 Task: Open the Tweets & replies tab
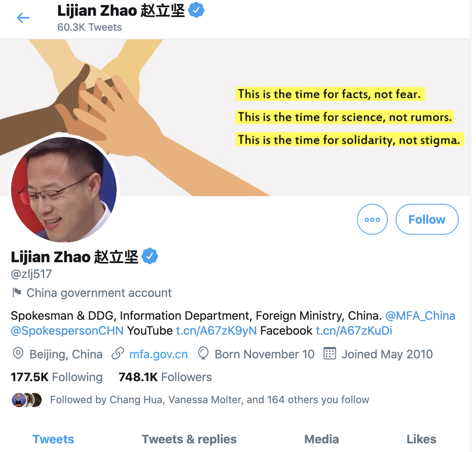coord(189,439)
